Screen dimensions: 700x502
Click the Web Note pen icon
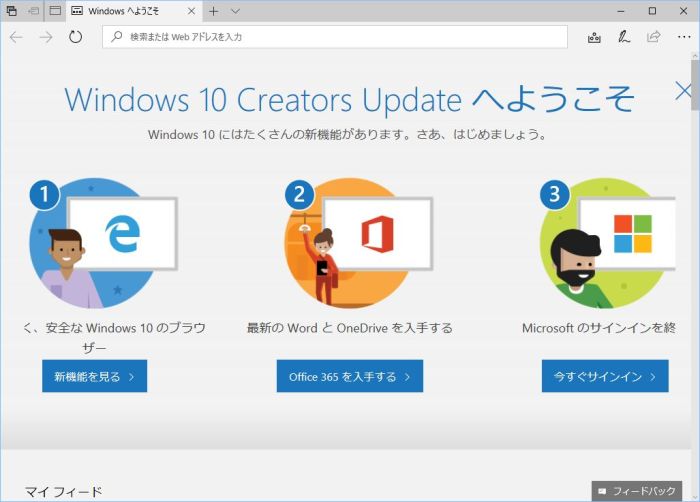click(x=624, y=37)
